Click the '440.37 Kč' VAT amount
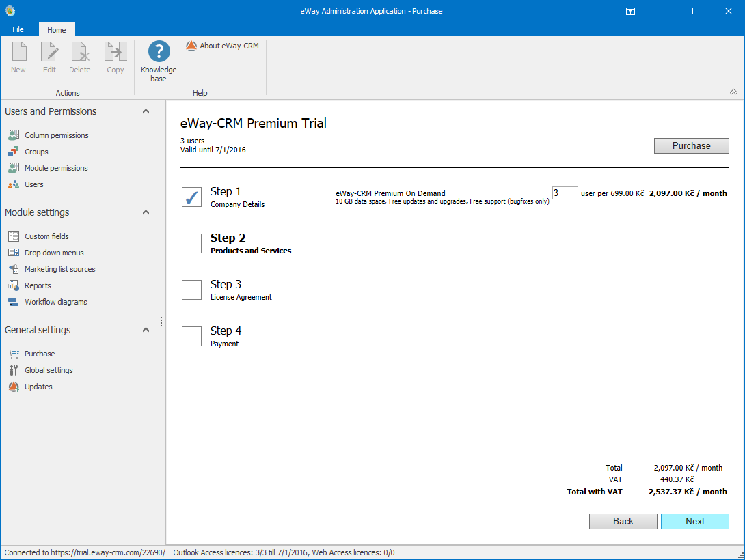This screenshot has width=745, height=560. tap(677, 479)
